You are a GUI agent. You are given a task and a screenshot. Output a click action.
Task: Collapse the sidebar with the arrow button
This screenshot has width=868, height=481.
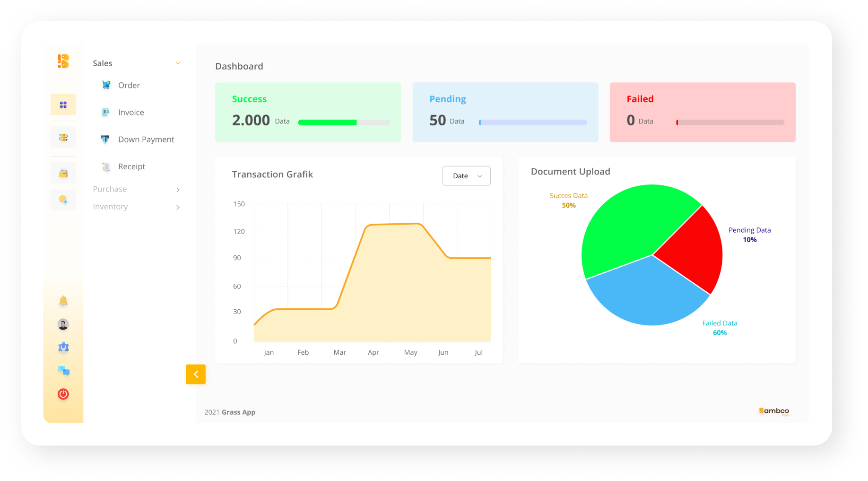(x=196, y=374)
